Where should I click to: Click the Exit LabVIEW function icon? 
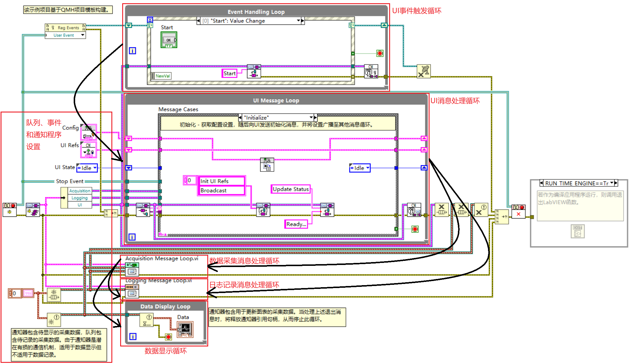577,231
